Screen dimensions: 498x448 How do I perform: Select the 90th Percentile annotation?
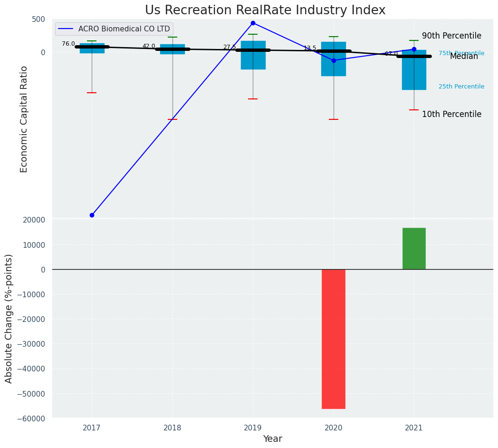(451, 36)
